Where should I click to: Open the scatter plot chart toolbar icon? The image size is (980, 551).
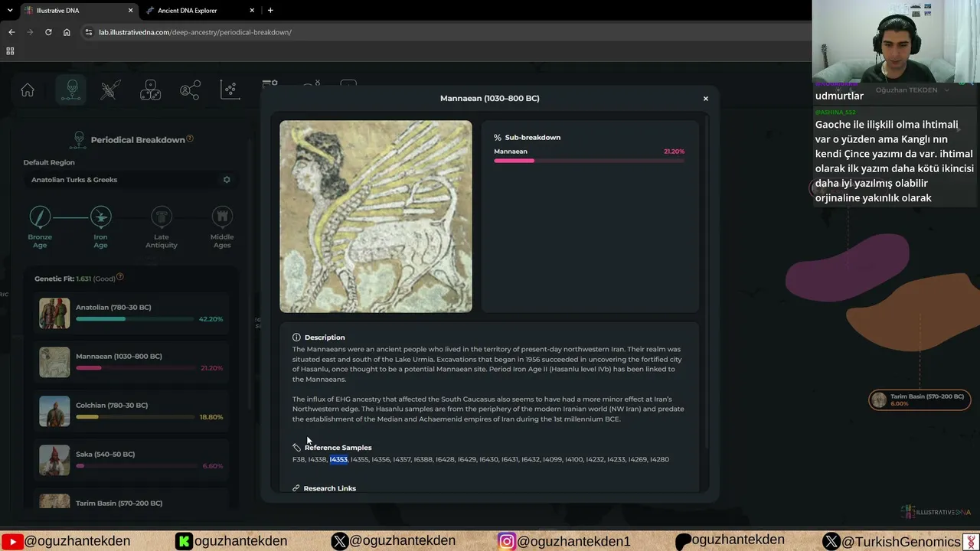[x=230, y=90]
